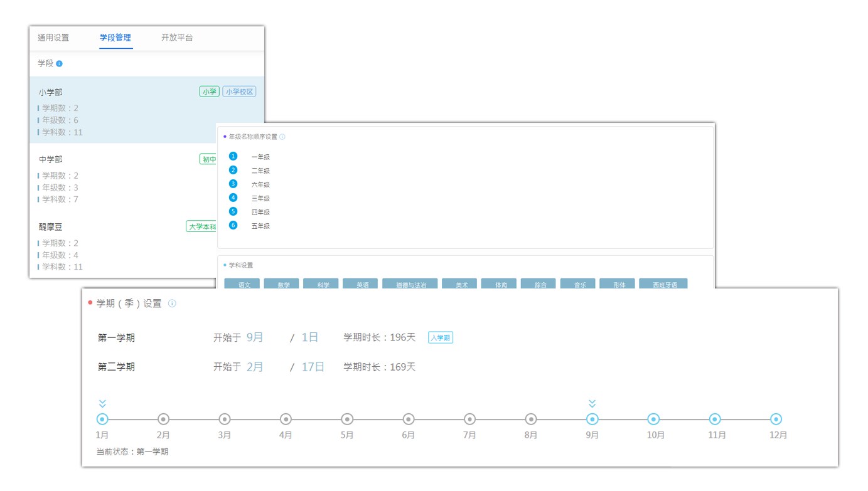Click info icon beside 学期(季)设置
Viewport: 868px width, 491px height.
click(172, 304)
